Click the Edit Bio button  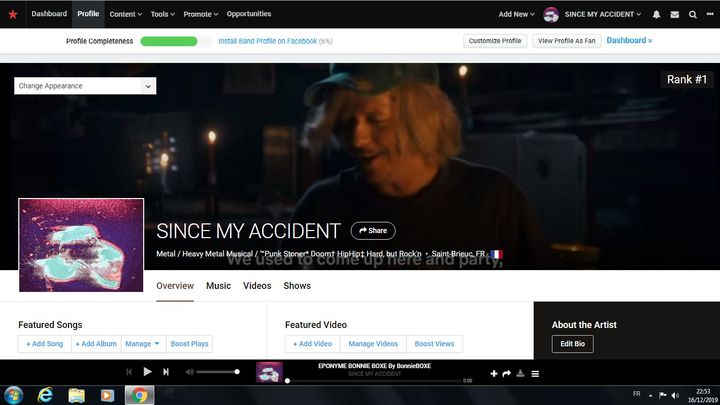pos(573,343)
